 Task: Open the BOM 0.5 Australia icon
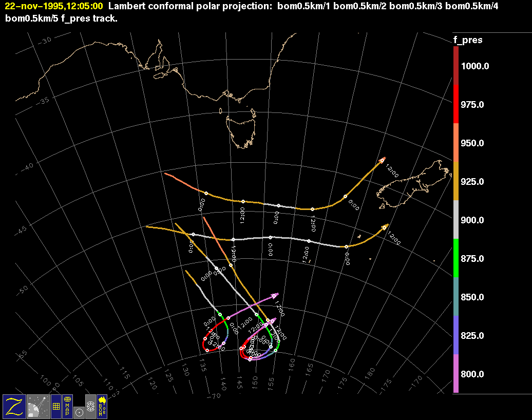[x=102, y=406]
